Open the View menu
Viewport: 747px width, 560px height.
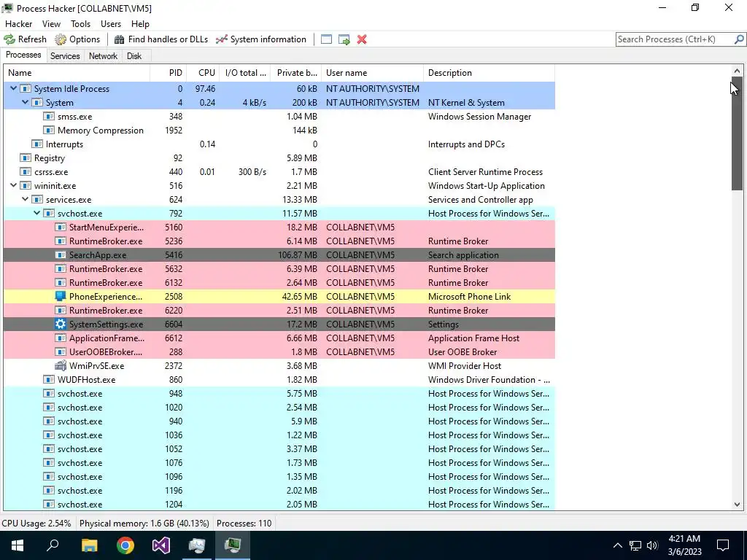pos(51,24)
